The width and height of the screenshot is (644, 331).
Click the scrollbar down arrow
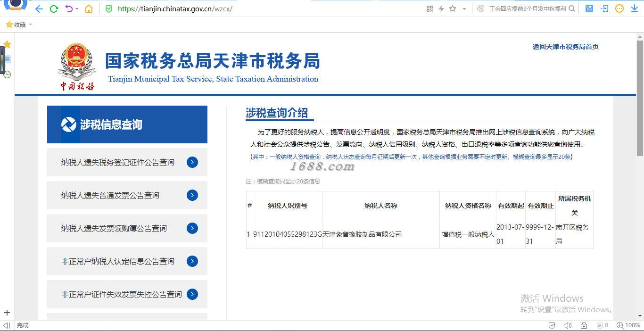[x=640, y=315]
